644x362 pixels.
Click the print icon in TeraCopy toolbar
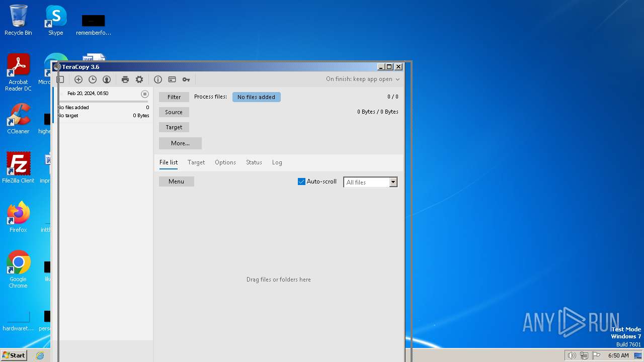(x=125, y=79)
